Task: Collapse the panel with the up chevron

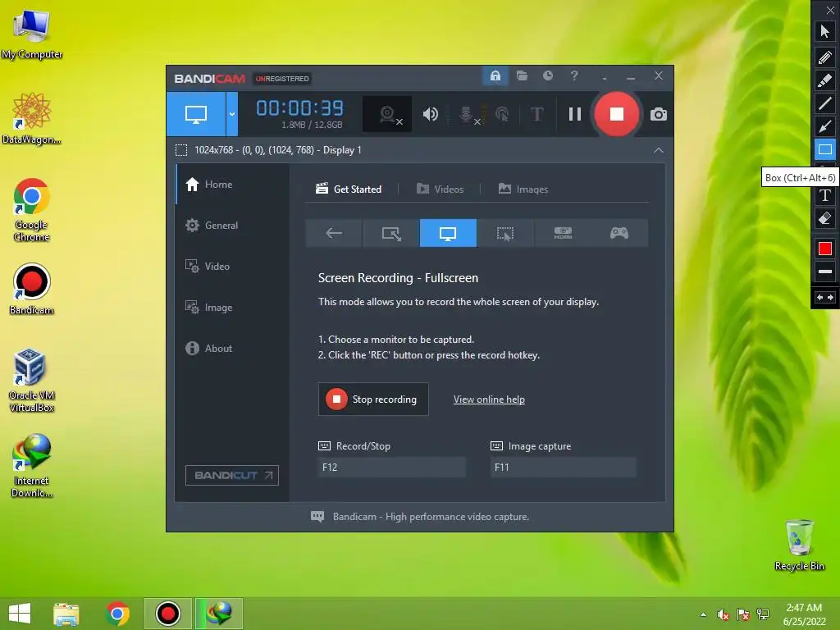Action: click(x=659, y=151)
